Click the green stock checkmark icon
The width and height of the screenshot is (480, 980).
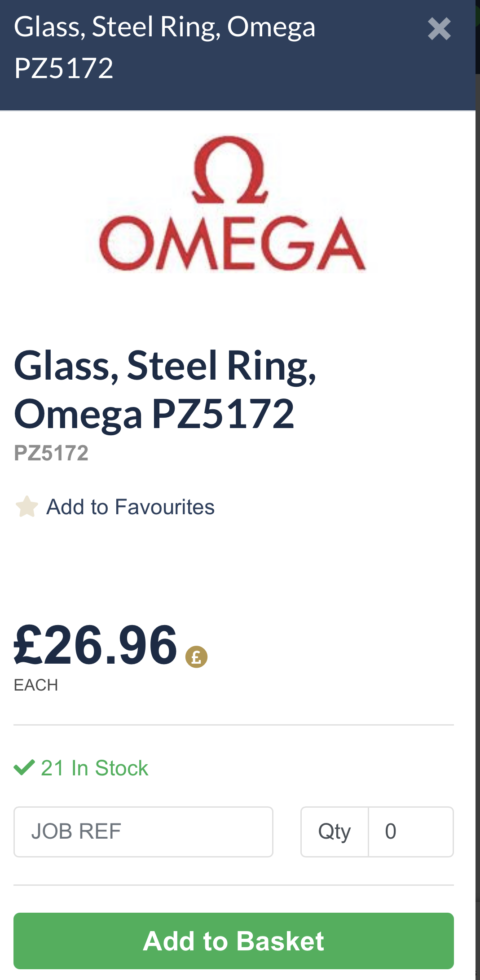(x=24, y=767)
